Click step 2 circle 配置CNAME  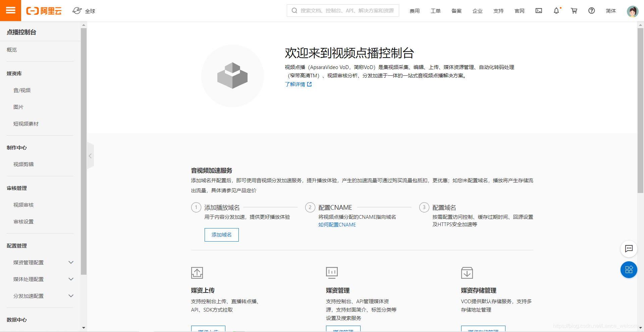(310, 207)
